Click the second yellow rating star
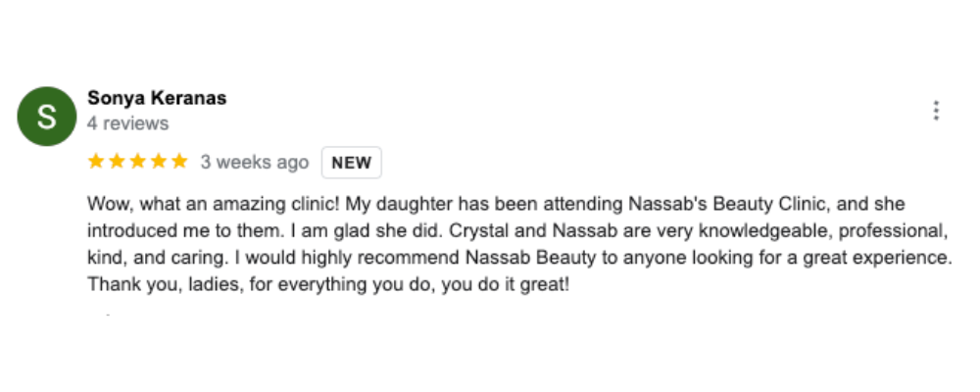Screen dimensions: 980x392 [117, 162]
